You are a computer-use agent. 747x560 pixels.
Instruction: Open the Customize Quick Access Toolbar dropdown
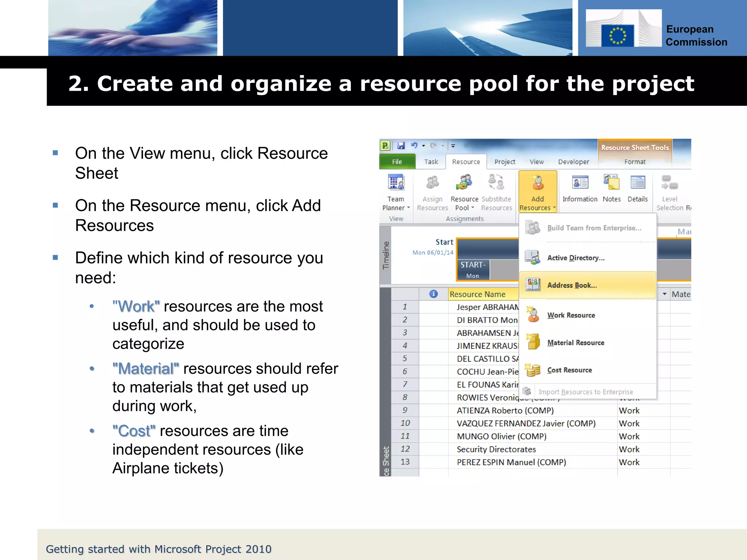tap(453, 146)
